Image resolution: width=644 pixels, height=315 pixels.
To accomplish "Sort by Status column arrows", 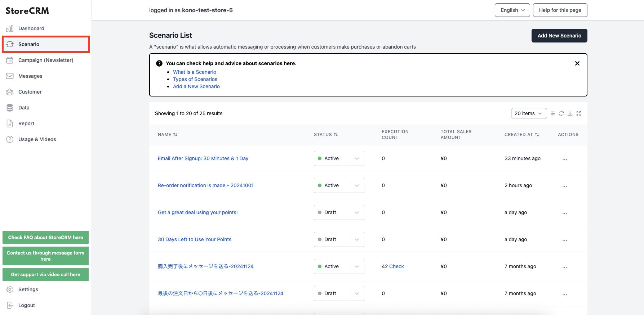I will click(336, 135).
